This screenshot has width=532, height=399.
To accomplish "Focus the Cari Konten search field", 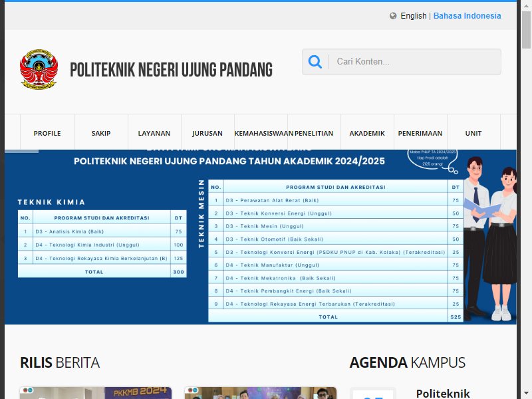I will coord(402,62).
